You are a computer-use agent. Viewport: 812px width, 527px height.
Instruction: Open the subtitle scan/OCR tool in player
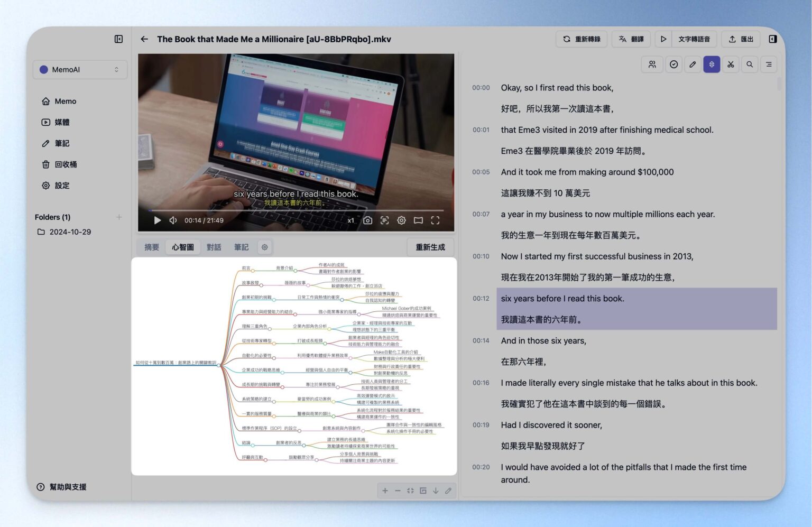point(384,220)
